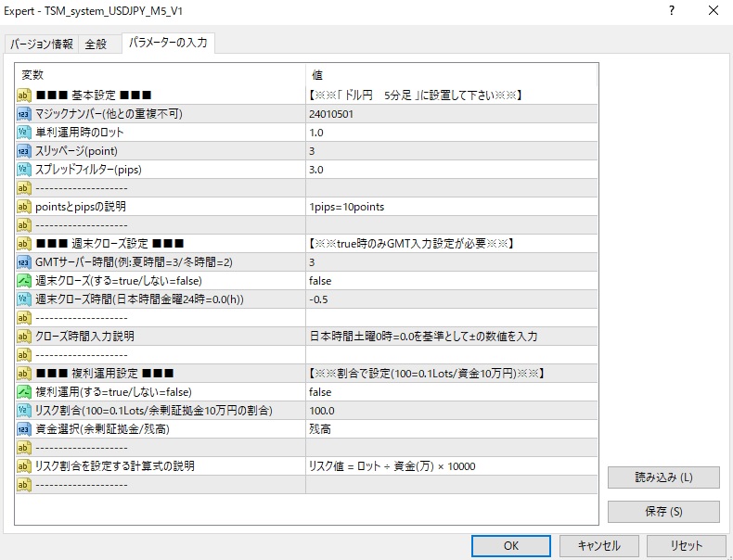Screen dimensions: 733x560
Task: Click the integer icon beside GMTサーバー時間 row
Action: point(23,262)
